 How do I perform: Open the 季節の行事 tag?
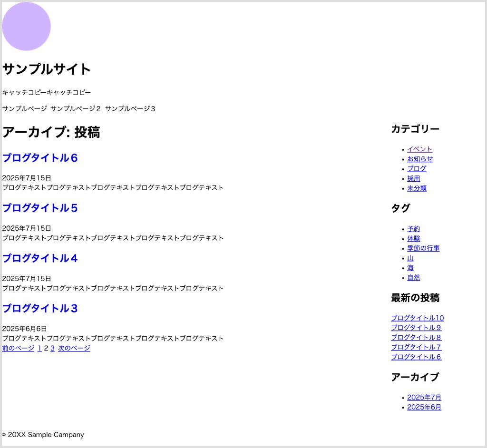[x=423, y=248]
